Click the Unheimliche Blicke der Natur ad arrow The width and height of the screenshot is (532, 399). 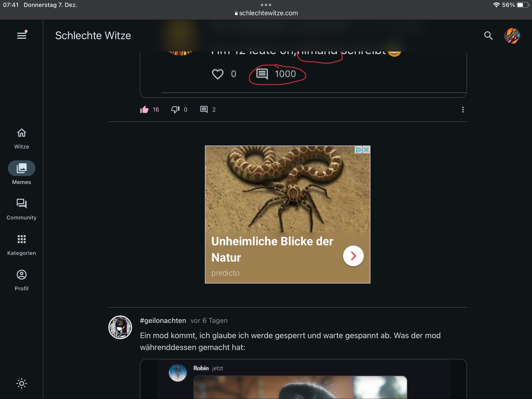point(353,256)
